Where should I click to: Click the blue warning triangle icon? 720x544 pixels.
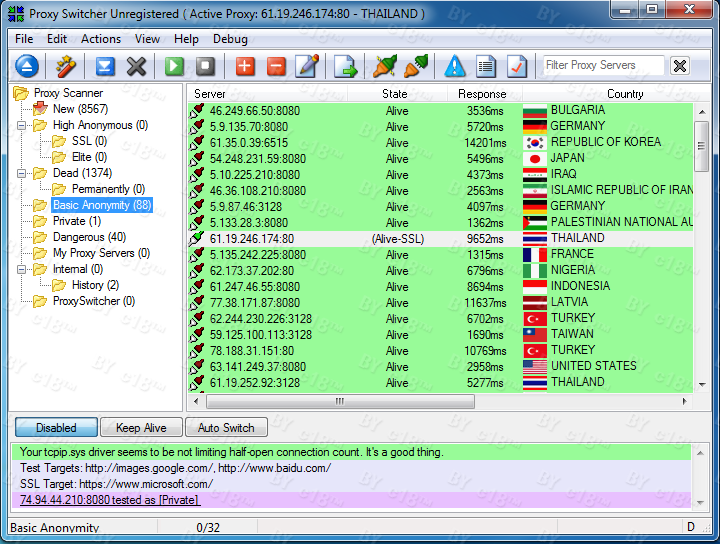pyautogui.click(x=455, y=67)
